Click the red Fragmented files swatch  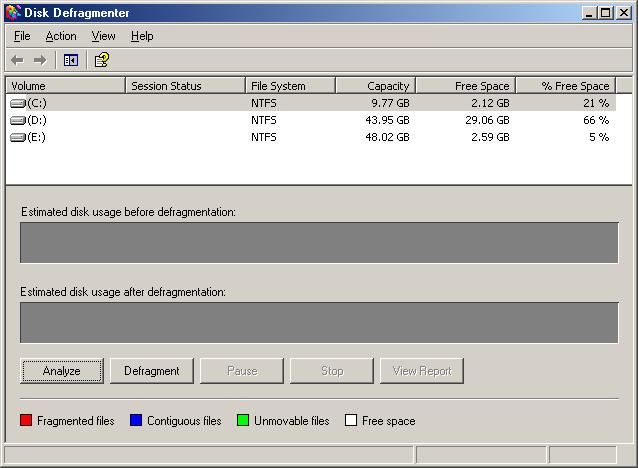(26, 420)
